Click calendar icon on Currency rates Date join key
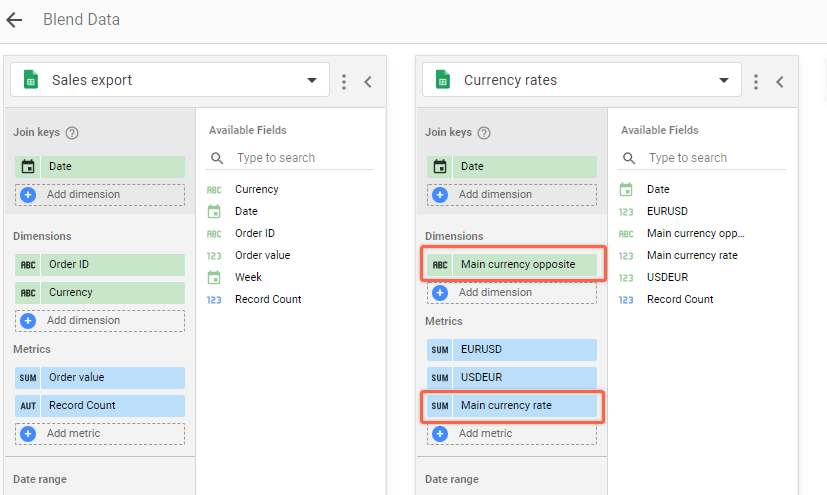The width and height of the screenshot is (827, 495). pos(440,167)
